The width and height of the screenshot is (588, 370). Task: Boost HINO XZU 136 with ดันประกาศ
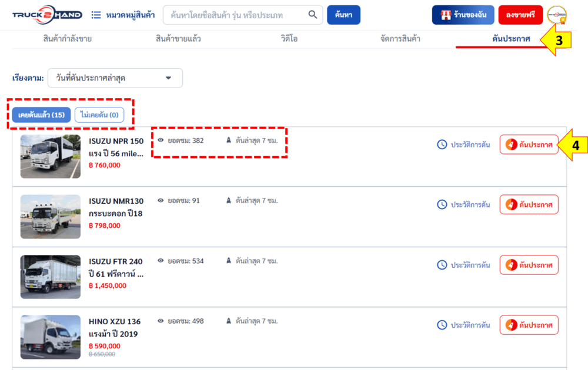click(x=529, y=325)
